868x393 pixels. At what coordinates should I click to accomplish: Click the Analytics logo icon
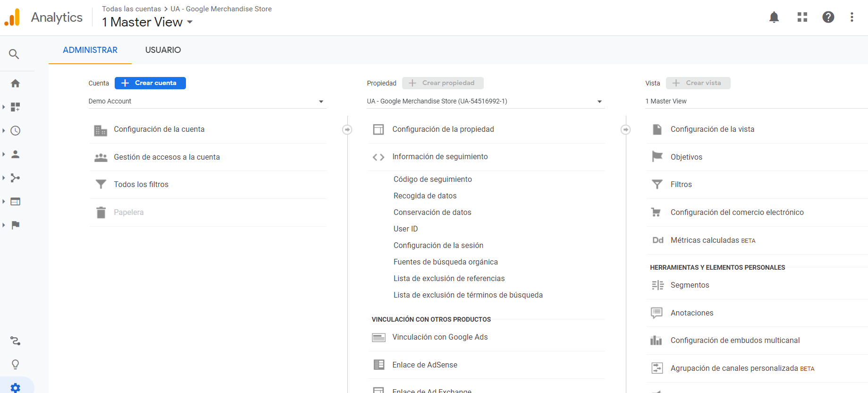pyautogui.click(x=12, y=17)
